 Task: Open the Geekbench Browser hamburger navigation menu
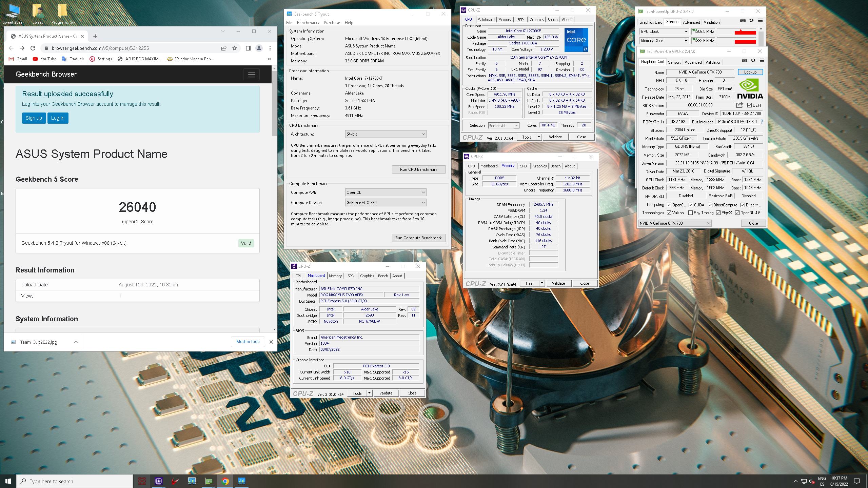[251, 75]
